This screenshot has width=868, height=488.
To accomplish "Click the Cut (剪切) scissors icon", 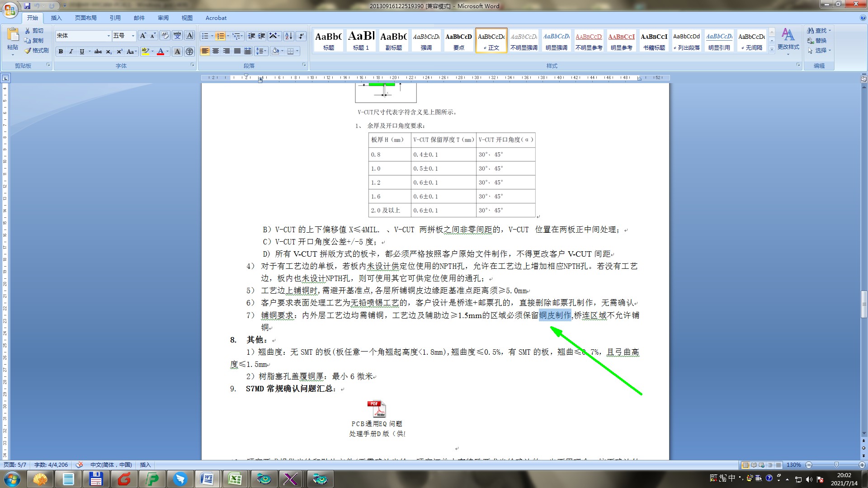I will tap(28, 31).
